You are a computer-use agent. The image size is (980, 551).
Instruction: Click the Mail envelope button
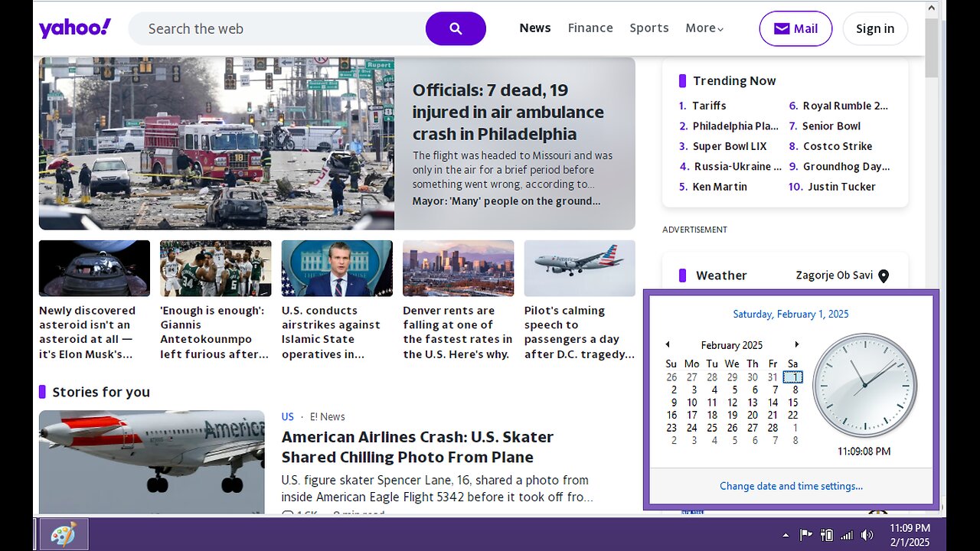click(x=795, y=28)
